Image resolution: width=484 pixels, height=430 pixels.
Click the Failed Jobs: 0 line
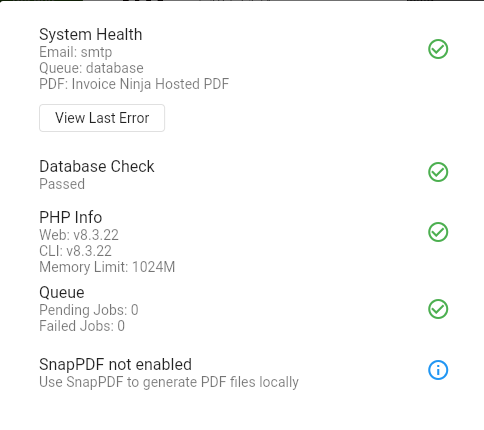click(x=82, y=326)
